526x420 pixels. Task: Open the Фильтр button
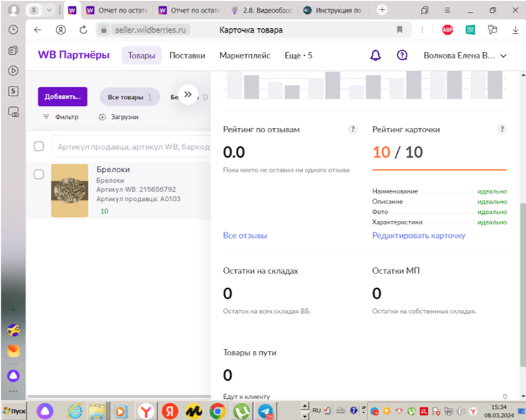[61, 117]
